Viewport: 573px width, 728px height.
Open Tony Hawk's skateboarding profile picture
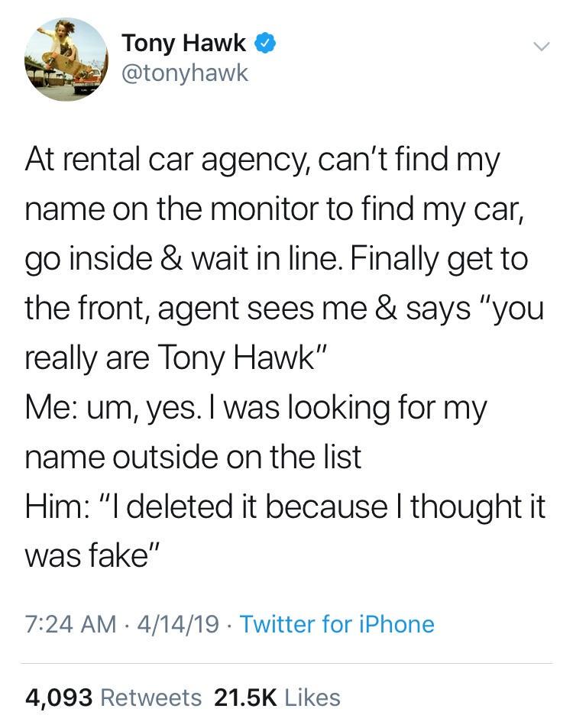pos(66,60)
